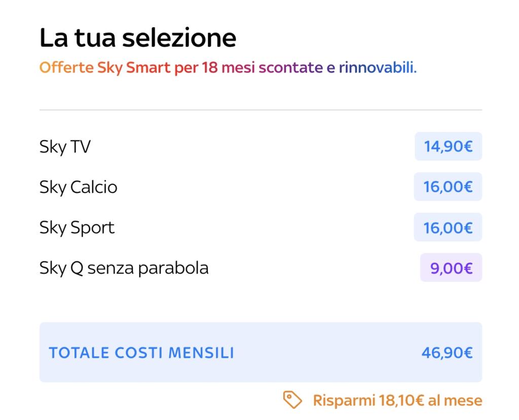The width and height of the screenshot is (519, 420).
Task: Click the purple 9,00€ price badge
Action: (x=451, y=268)
